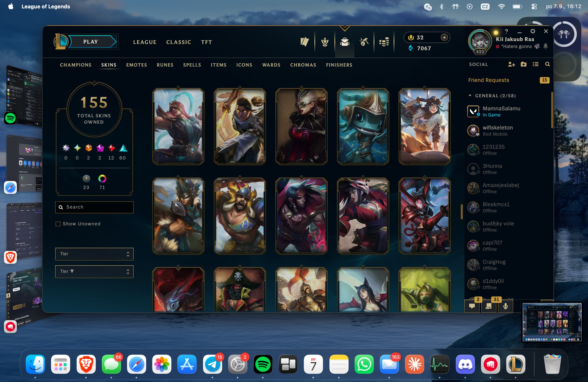Open the WARDS tab
The height and width of the screenshot is (382, 588).
coord(271,65)
